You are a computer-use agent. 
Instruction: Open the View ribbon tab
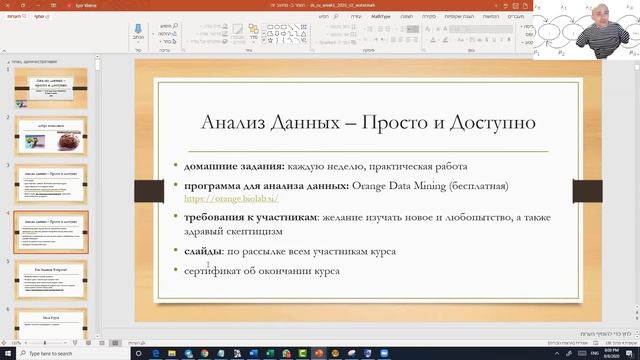click(x=407, y=16)
